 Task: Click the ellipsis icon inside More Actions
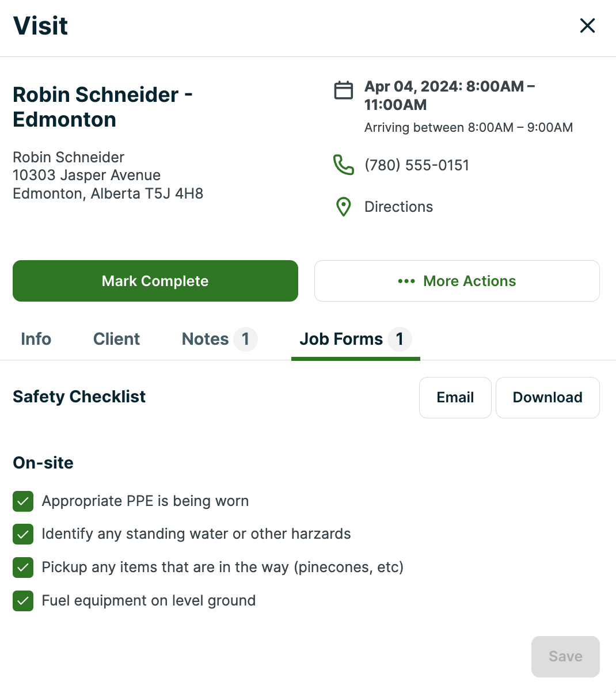(406, 281)
